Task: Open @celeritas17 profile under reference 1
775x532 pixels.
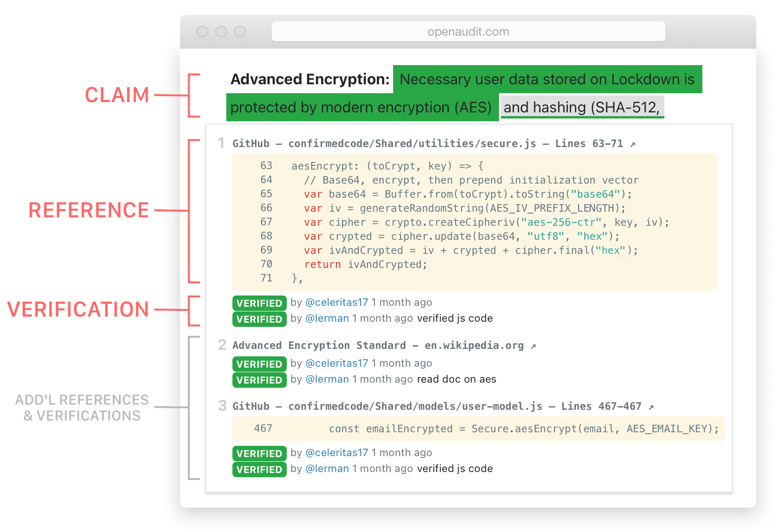Action: click(x=337, y=303)
